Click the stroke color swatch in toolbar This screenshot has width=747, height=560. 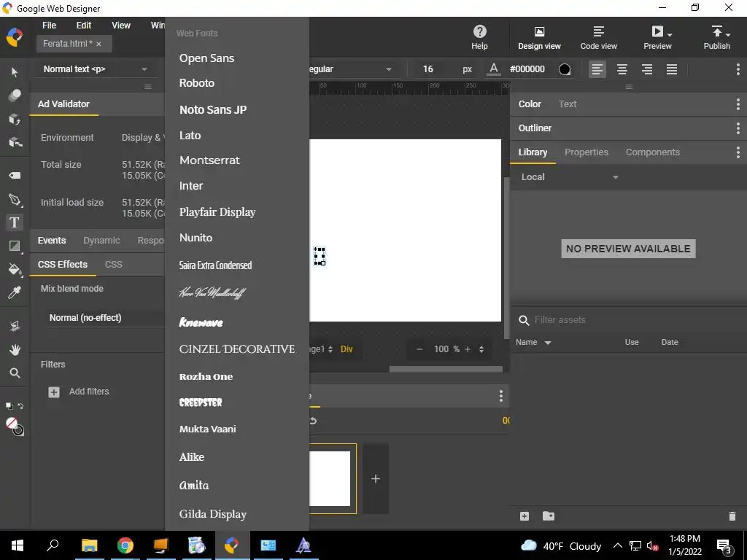click(x=18, y=430)
